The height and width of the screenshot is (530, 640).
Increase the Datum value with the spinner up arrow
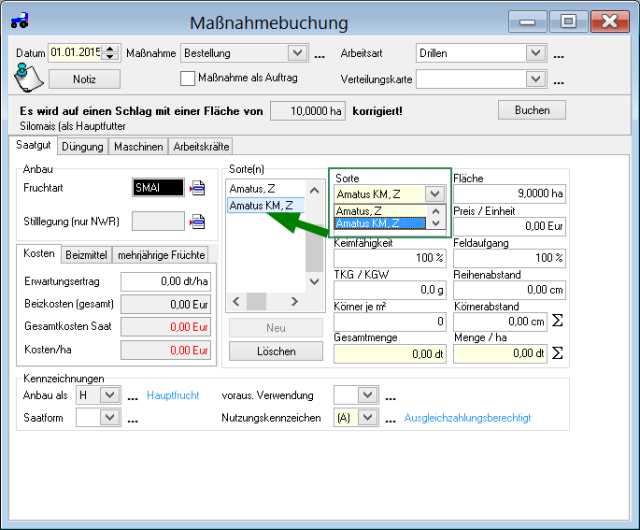click(111, 49)
